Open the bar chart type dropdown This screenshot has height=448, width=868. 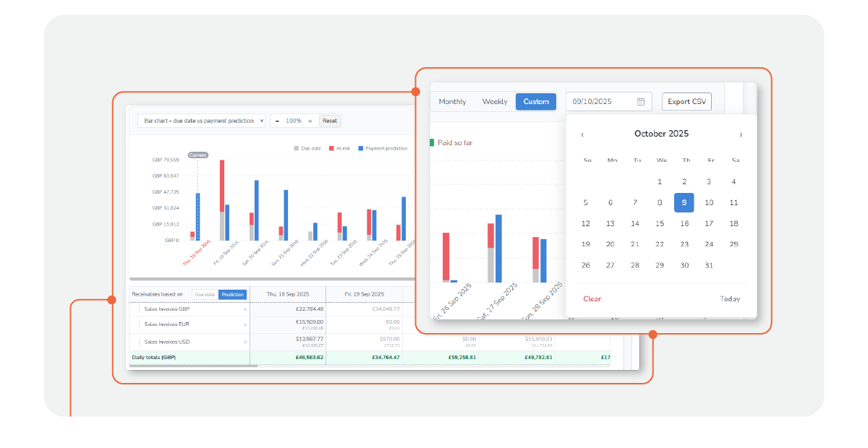pos(201,121)
